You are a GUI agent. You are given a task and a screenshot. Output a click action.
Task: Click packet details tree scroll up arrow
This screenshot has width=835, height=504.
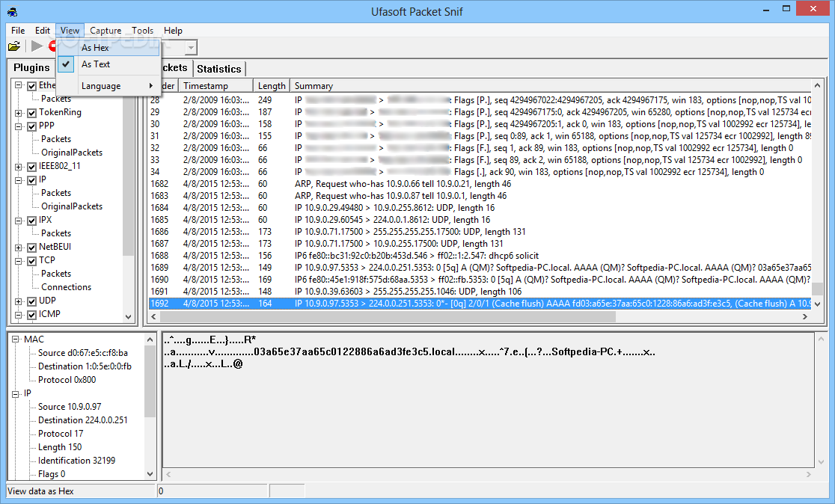150,339
